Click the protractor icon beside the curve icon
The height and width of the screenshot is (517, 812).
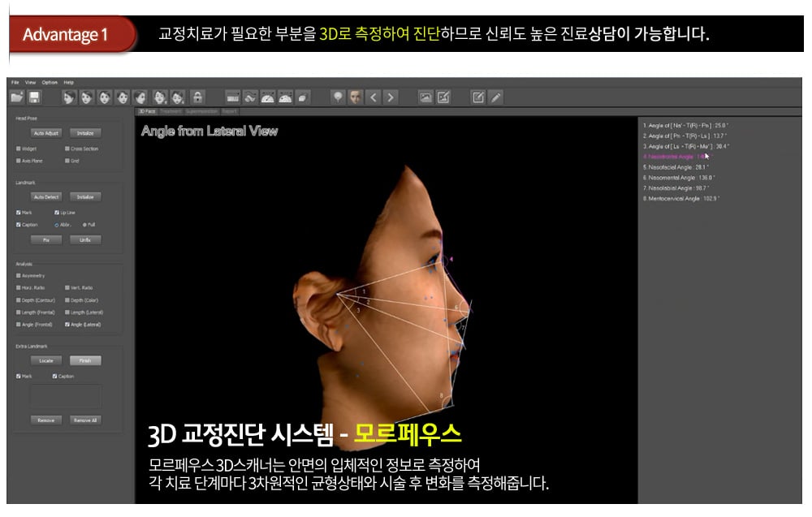(268, 97)
